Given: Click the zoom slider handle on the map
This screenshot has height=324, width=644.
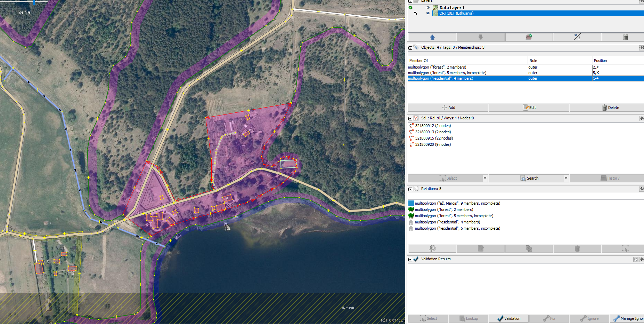Looking at the screenshot, I should coord(34,2).
